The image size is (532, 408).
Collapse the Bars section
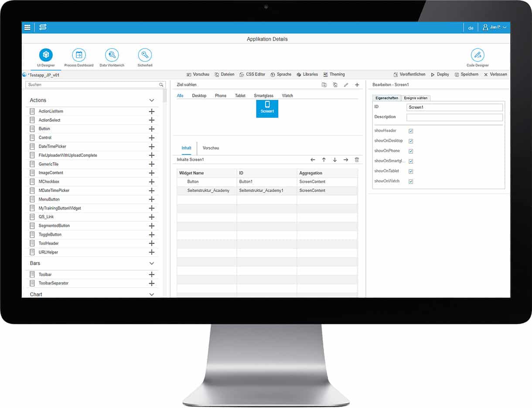tap(152, 263)
